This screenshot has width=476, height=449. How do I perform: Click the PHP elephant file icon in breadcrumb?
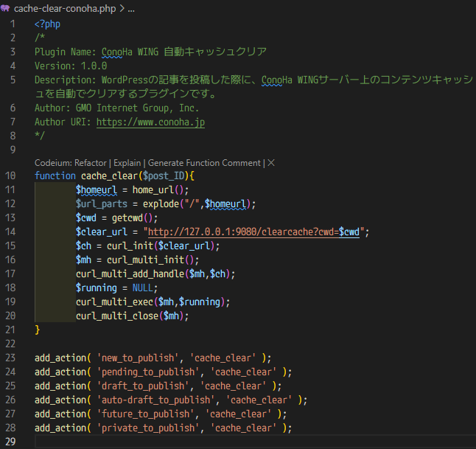pos(6,8)
